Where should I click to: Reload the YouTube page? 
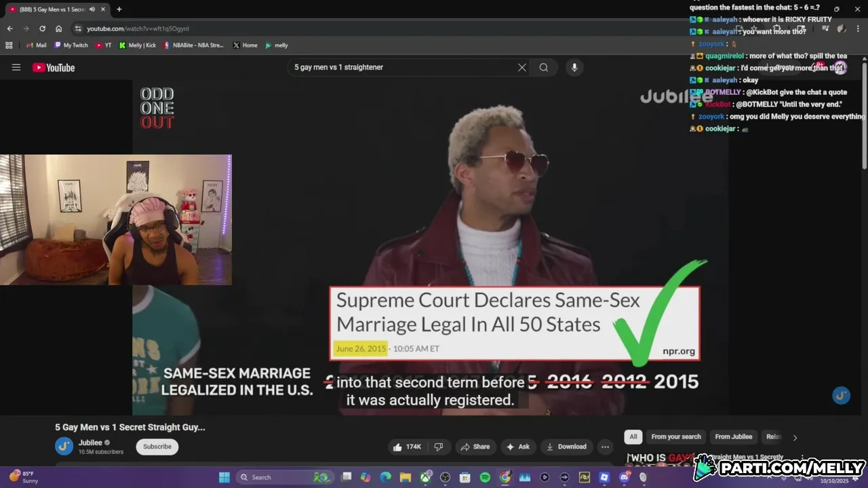click(x=42, y=28)
